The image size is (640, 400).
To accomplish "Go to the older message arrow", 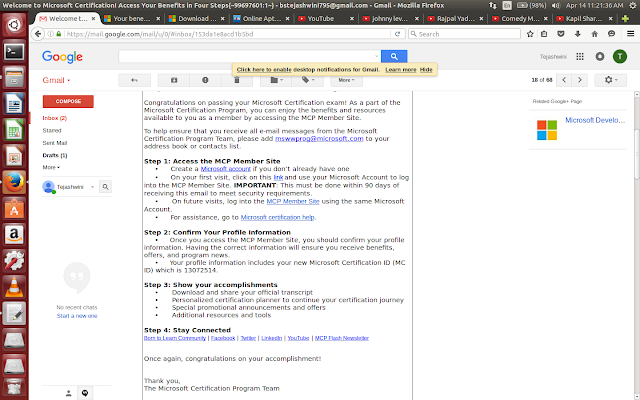I will coord(580,80).
